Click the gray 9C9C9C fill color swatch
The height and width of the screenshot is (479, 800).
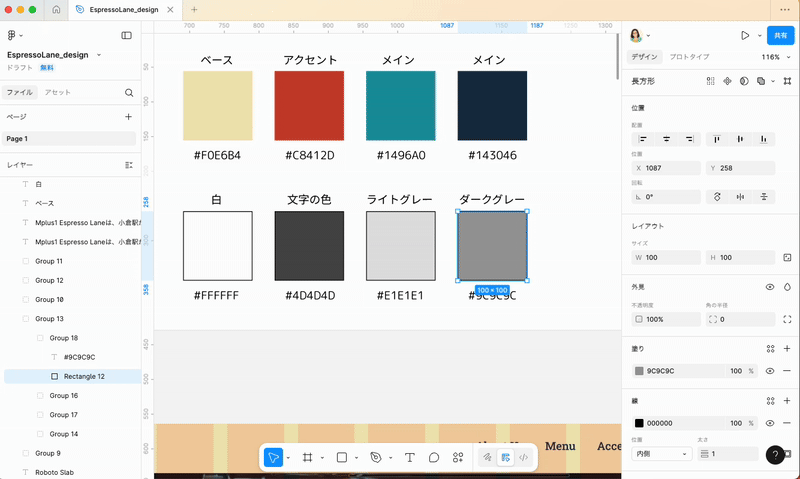click(639, 371)
